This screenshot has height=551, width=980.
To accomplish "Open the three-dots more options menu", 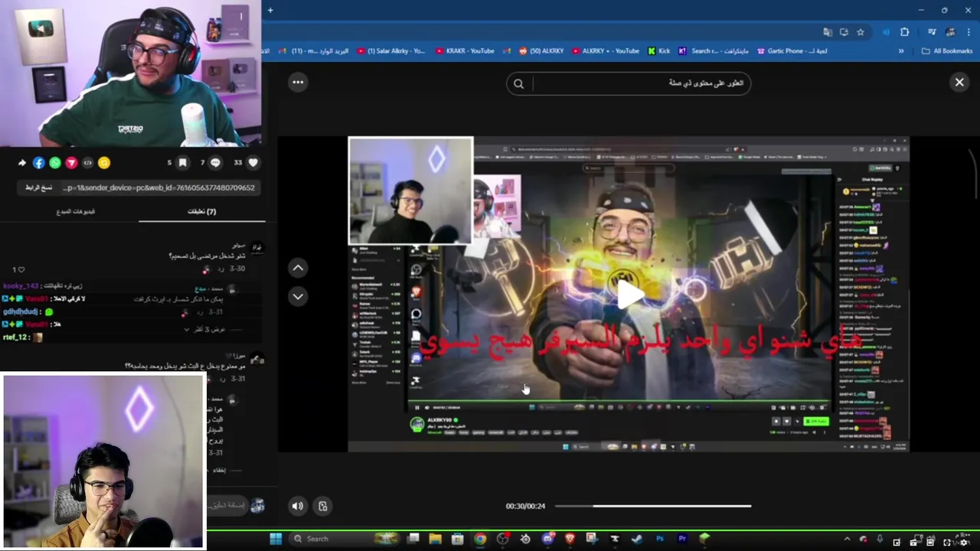I will click(298, 82).
